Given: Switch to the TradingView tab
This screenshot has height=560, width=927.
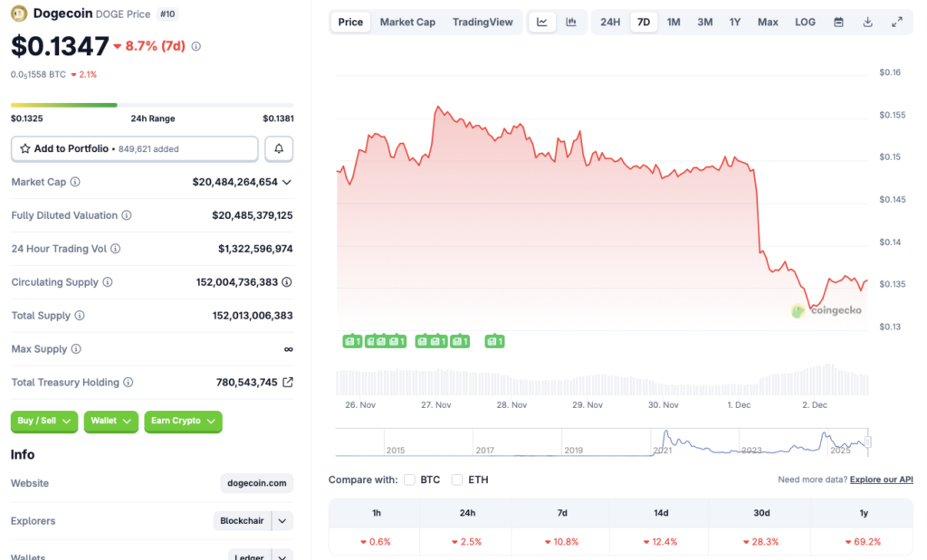Looking at the screenshot, I should click(483, 22).
